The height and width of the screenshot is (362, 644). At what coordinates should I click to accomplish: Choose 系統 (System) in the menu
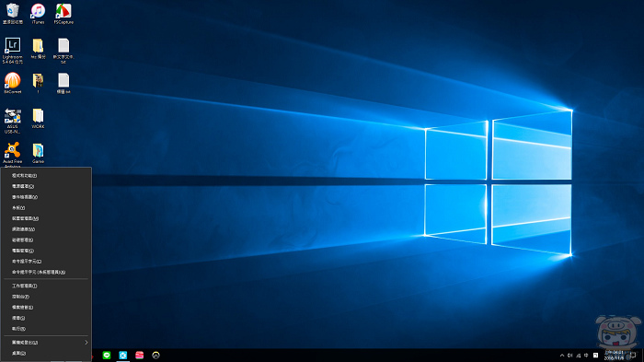click(46, 208)
